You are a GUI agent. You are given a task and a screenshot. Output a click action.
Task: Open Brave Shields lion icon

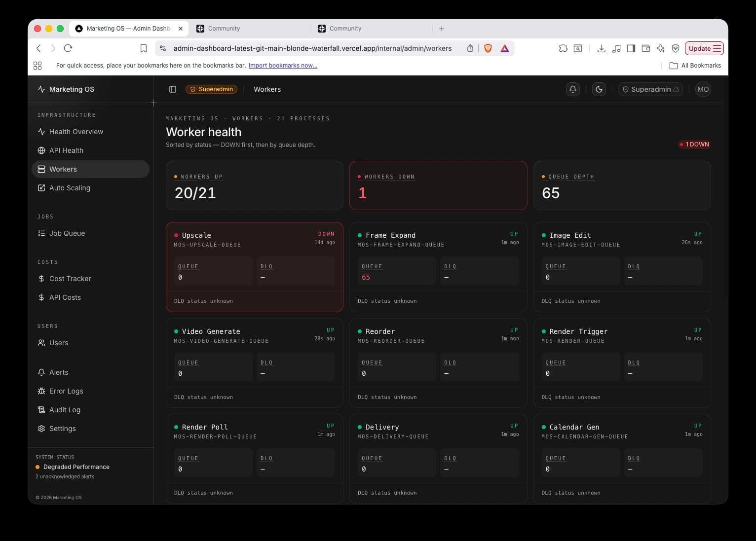coord(488,48)
